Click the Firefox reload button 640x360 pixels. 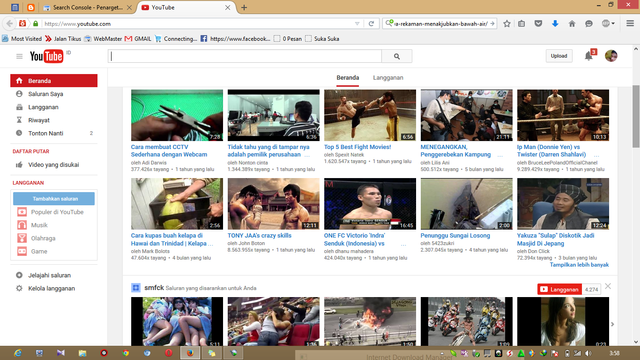tap(371, 24)
